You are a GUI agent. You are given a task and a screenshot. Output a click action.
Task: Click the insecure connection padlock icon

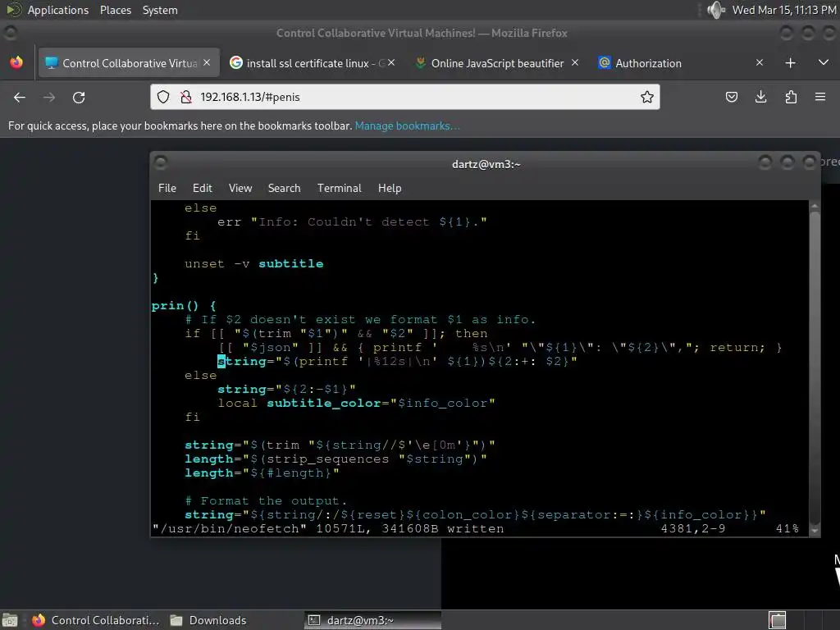[x=186, y=97]
